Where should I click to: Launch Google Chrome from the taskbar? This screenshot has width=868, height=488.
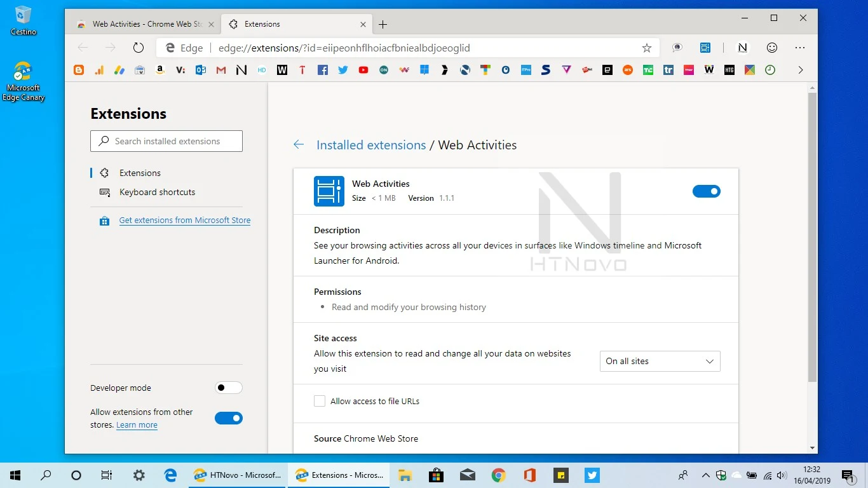[498, 475]
